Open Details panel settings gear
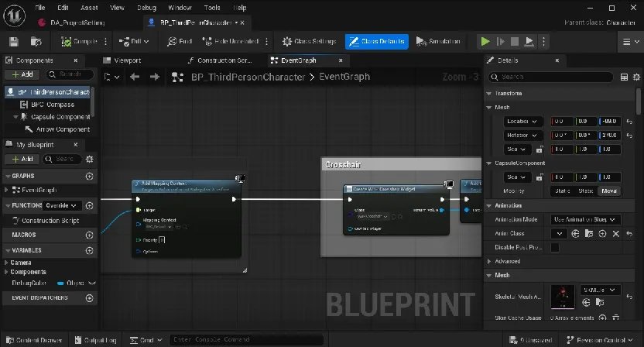The image size is (644, 347). pyautogui.click(x=636, y=77)
